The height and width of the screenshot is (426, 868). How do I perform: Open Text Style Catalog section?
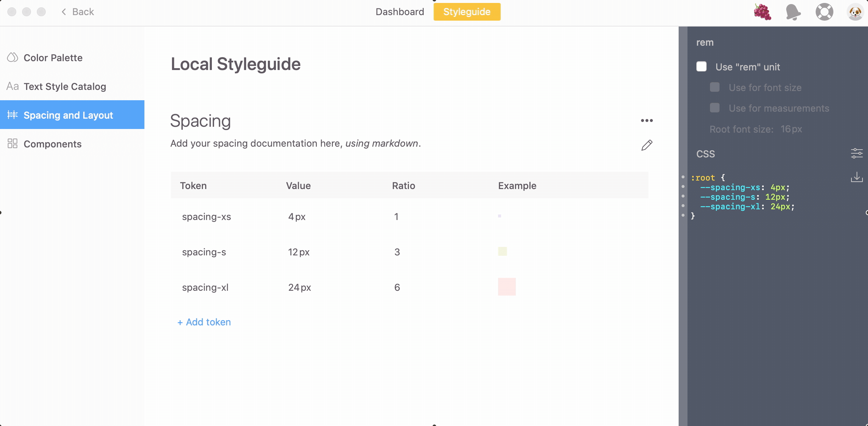[65, 87]
